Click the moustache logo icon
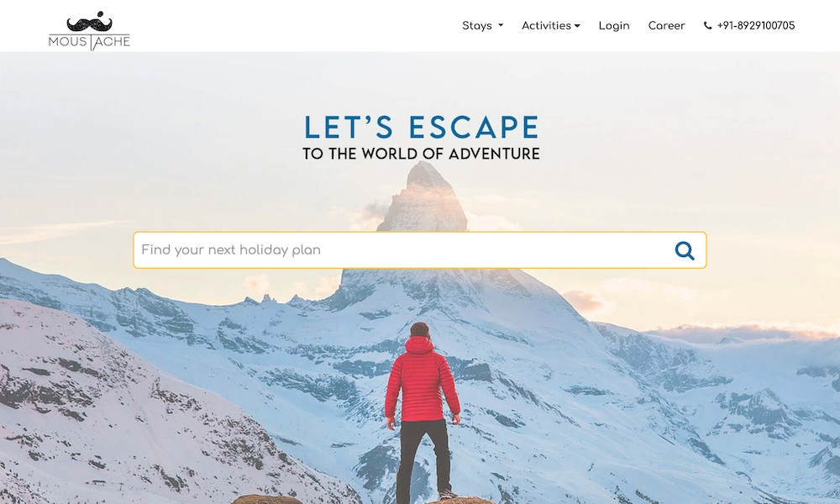 90,22
